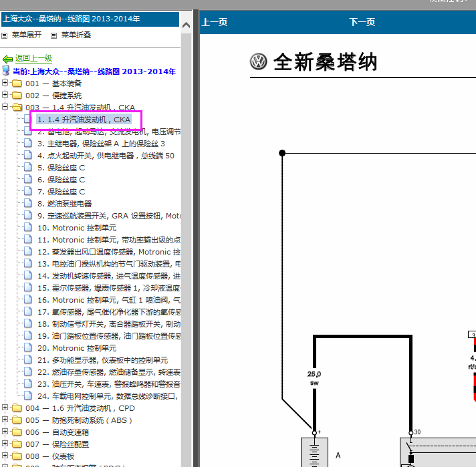Open 11. Motronic 控制单元, 带功率输出级
Viewport: 476px width, 467px height.
[109, 240]
